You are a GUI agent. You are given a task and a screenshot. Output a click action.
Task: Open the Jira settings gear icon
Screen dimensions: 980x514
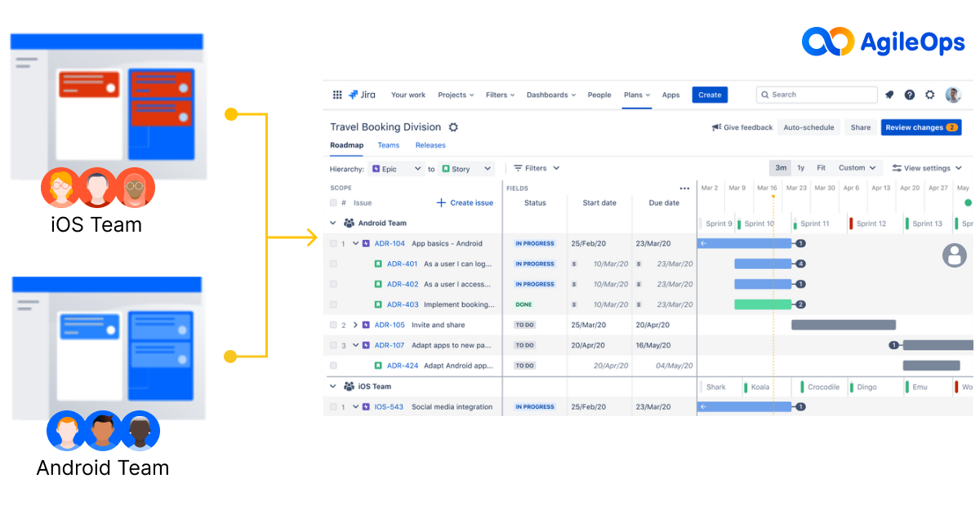930,95
